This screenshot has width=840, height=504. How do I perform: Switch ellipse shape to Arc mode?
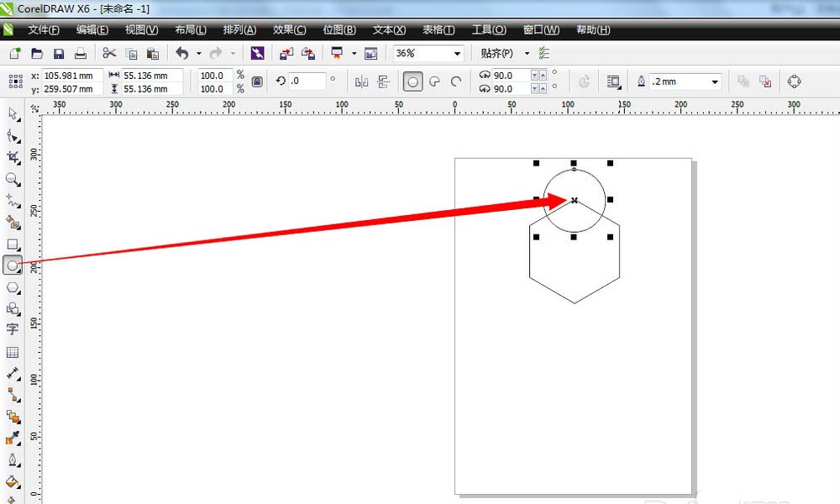(x=456, y=81)
